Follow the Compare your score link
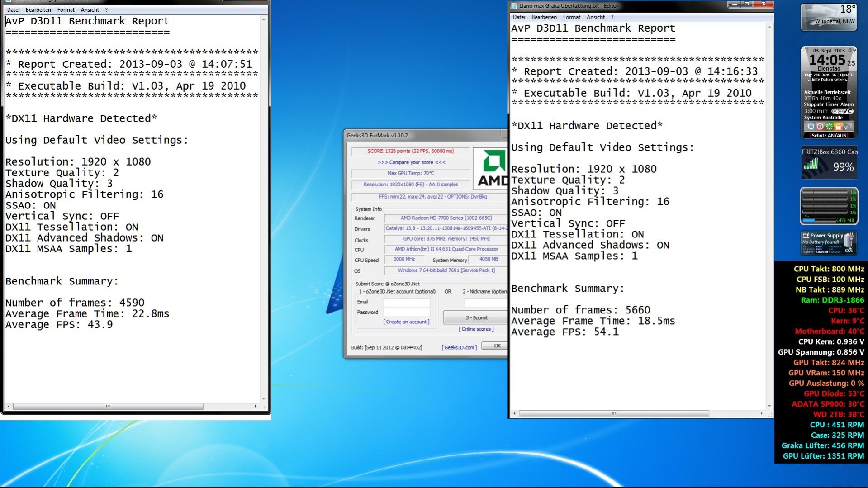The height and width of the screenshot is (488, 868). tap(411, 162)
